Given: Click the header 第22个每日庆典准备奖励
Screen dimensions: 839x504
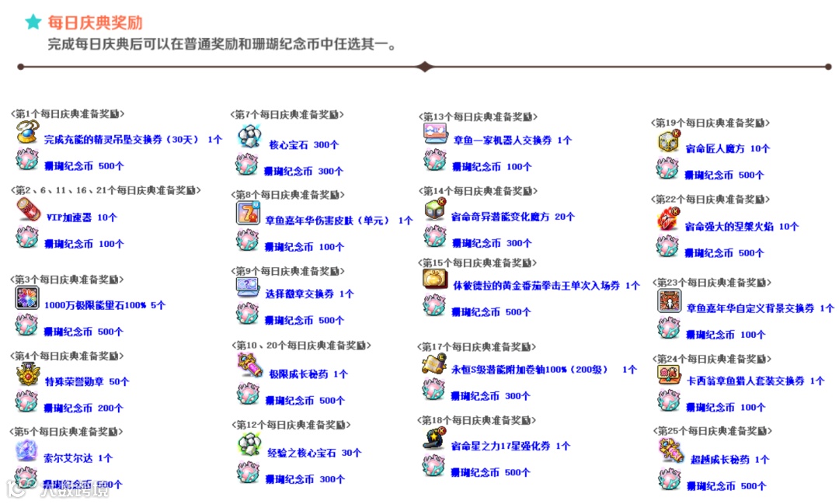Looking at the screenshot, I should coord(710,200).
